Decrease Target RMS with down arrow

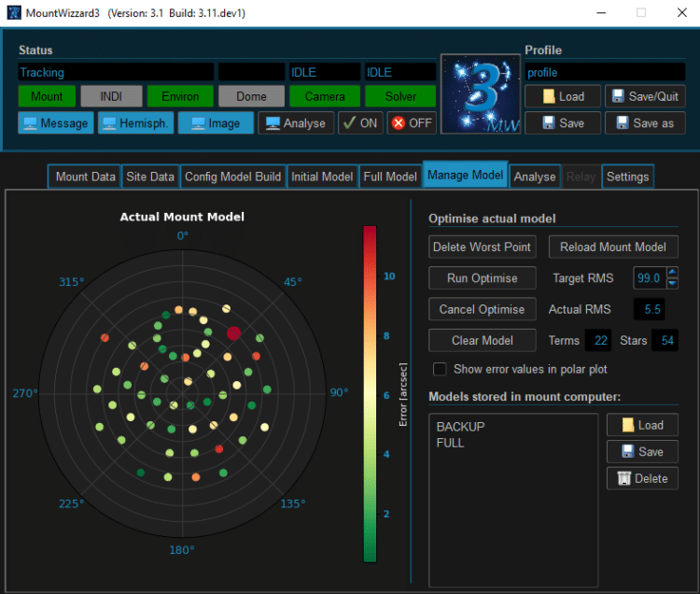672,283
